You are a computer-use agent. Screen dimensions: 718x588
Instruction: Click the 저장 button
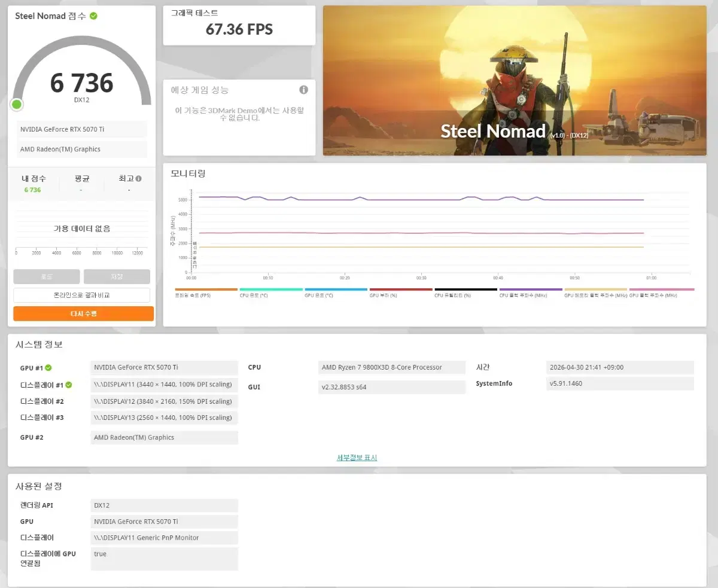(117, 276)
